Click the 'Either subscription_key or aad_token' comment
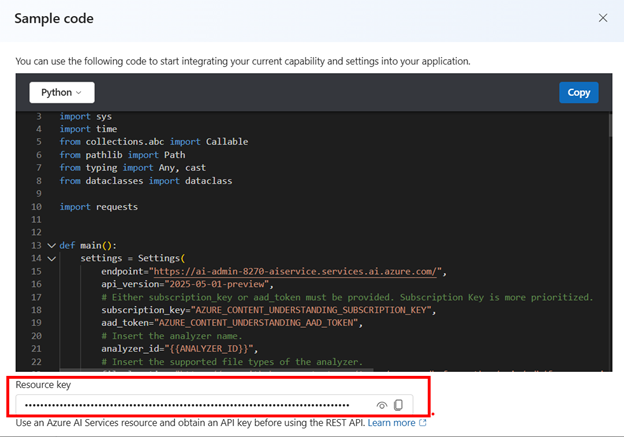The image size is (624, 437). [x=347, y=297]
